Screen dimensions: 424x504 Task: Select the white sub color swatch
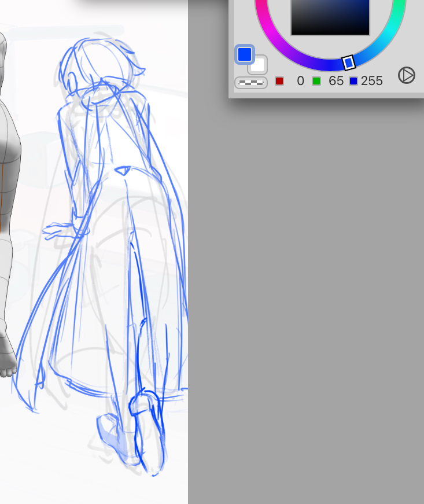(x=258, y=65)
